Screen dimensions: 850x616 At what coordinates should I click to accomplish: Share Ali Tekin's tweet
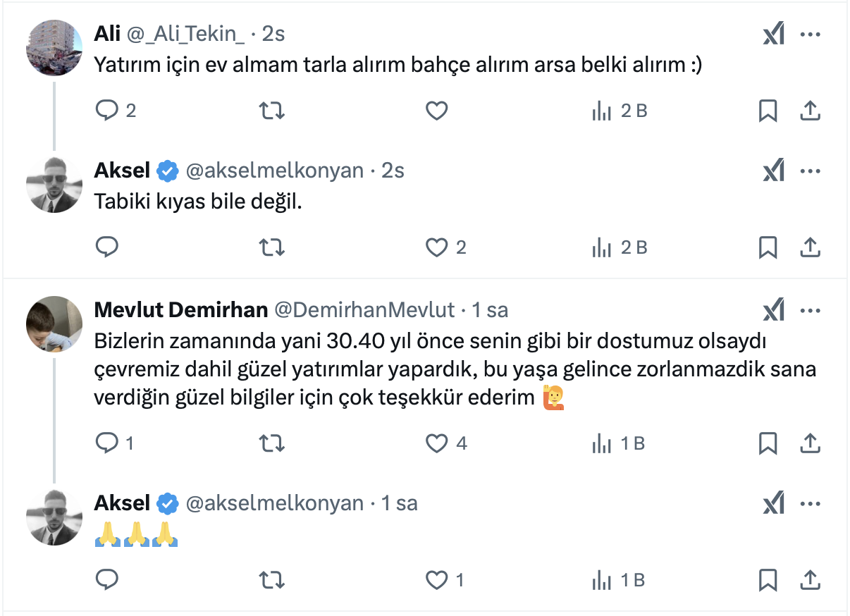coord(810,111)
